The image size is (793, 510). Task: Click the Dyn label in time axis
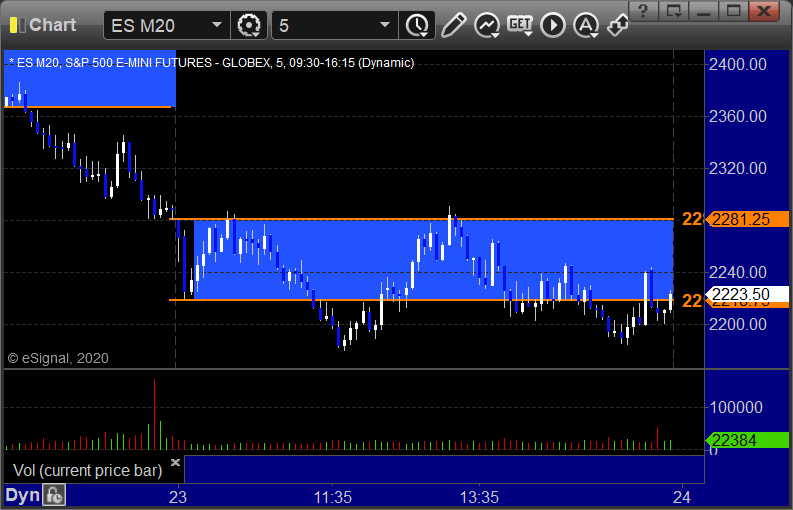22,495
